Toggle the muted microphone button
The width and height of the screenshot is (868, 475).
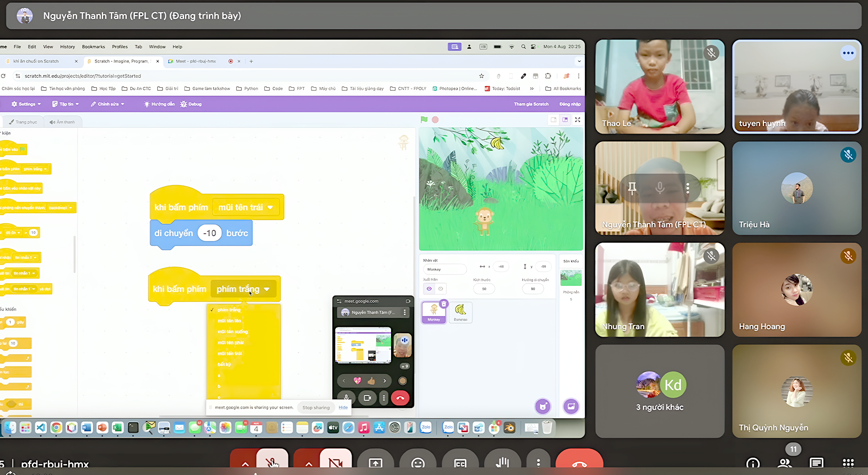coord(272,463)
